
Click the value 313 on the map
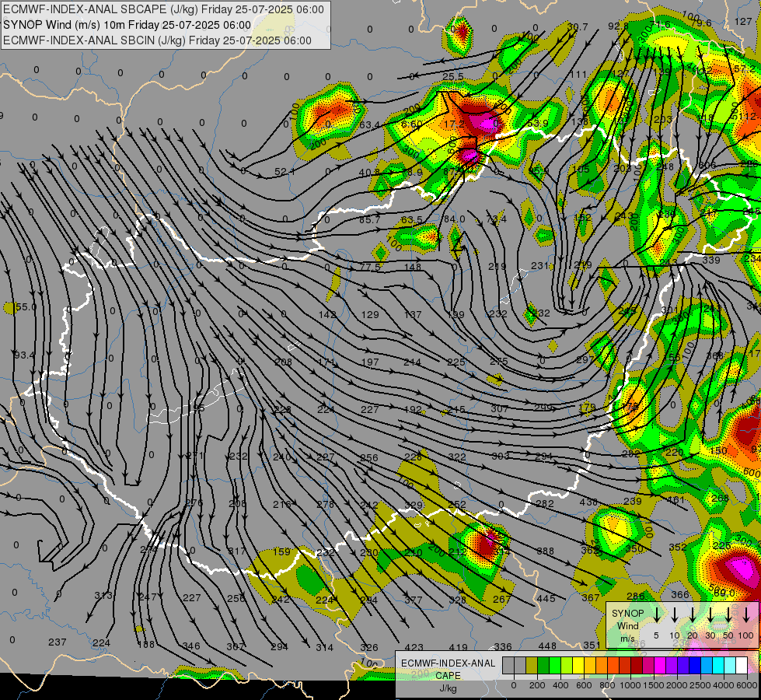pos(103,596)
